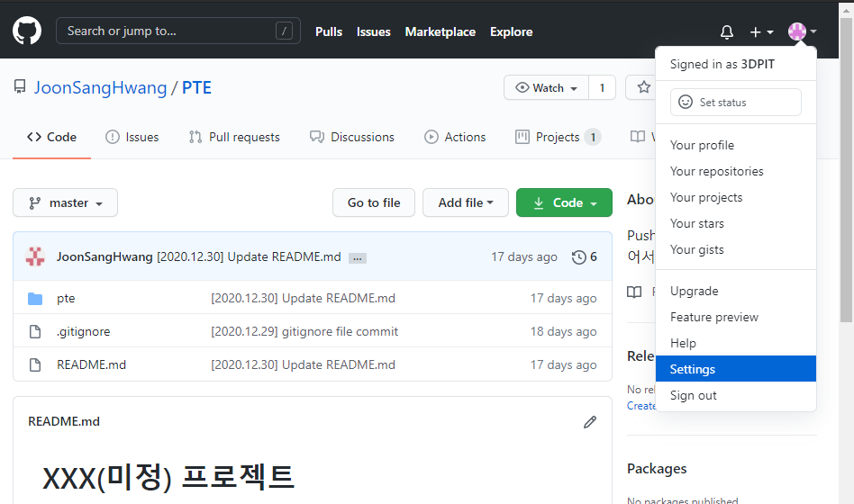Open the pte folder name
Image resolution: width=854 pixels, height=504 pixels.
tap(66, 298)
